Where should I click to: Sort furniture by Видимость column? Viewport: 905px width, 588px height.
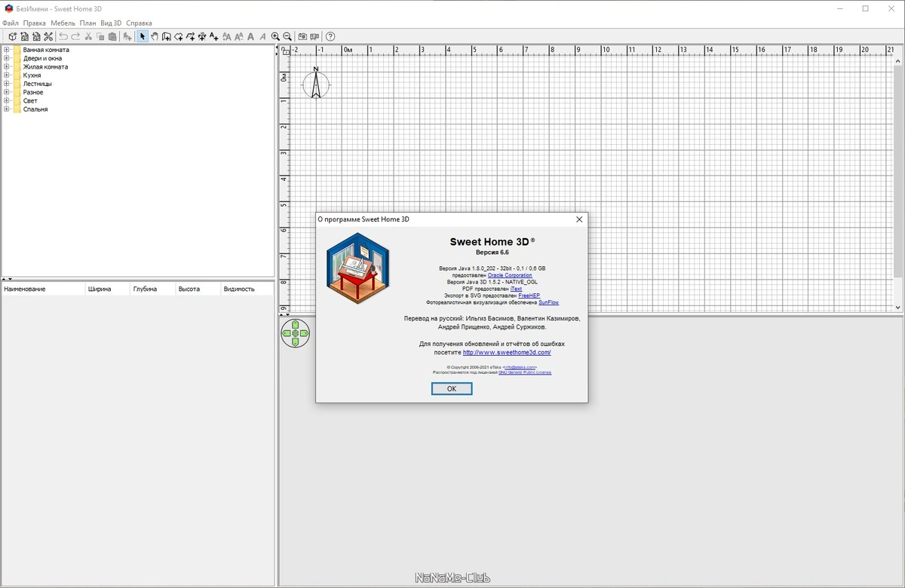point(247,289)
